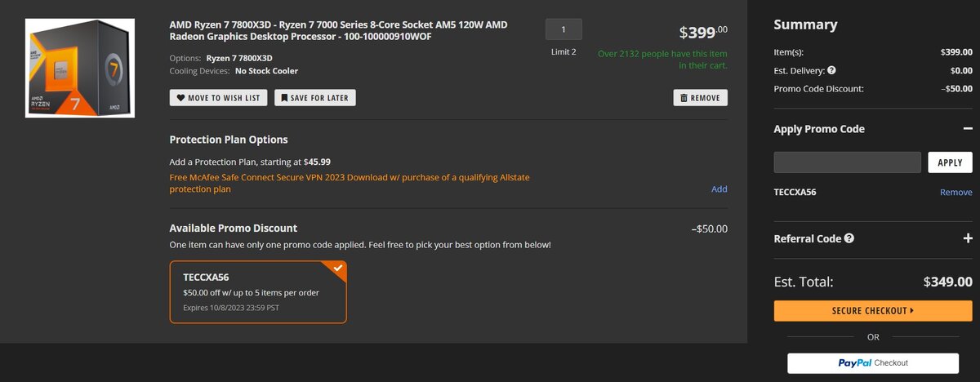Image resolution: width=980 pixels, height=382 pixels.
Task: Remove the Ryzen processor from cart
Action: (700, 98)
